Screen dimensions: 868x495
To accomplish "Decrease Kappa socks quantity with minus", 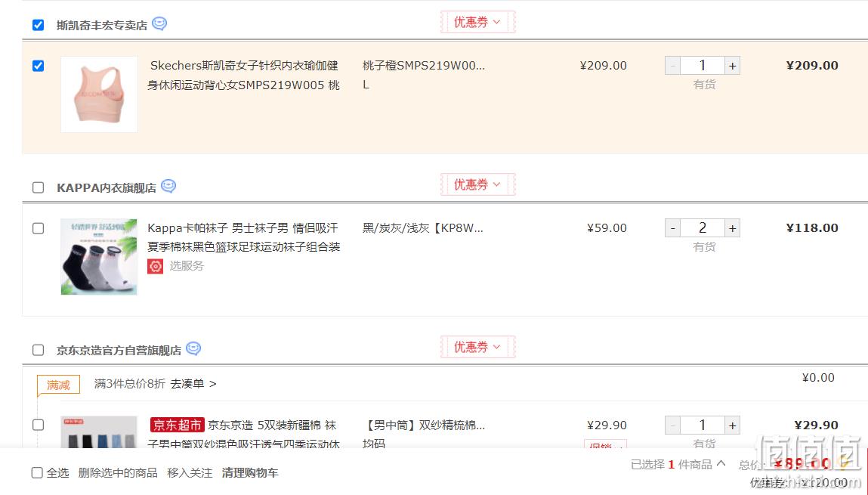I will pyautogui.click(x=672, y=228).
